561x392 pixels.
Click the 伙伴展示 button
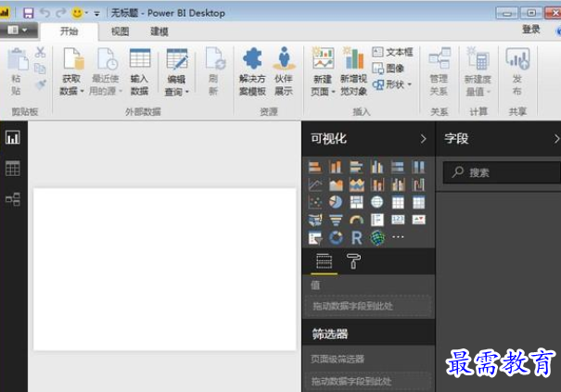284,71
